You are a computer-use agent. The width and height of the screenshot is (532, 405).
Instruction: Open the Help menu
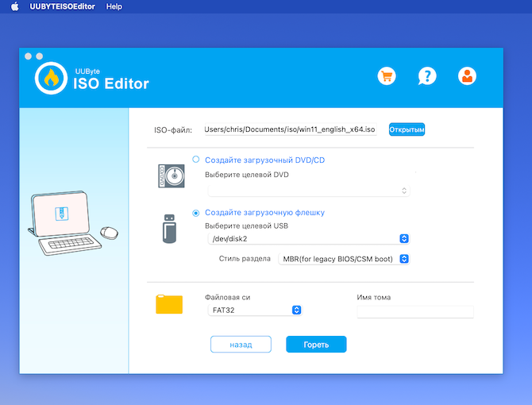tap(114, 6)
